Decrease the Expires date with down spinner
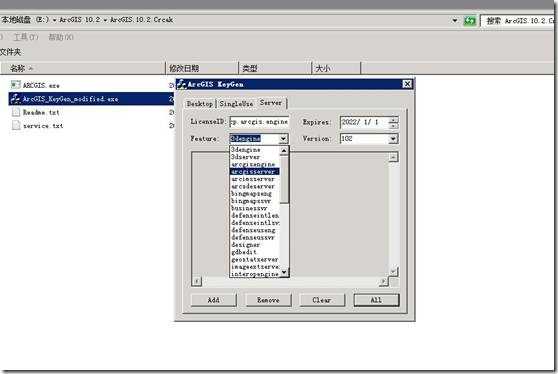558x374 pixels. pyautogui.click(x=393, y=125)
